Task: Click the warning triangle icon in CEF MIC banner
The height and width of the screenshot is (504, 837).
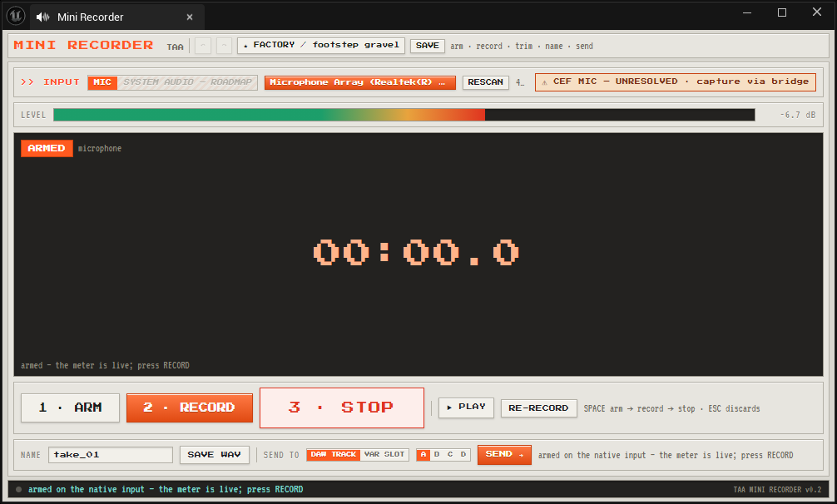Action: click(x=544, y=82)
